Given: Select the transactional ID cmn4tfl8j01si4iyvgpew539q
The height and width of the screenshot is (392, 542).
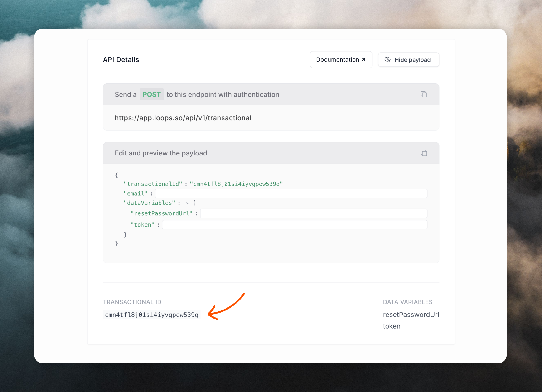Looking at the screenshot, I should click(151, 315).
